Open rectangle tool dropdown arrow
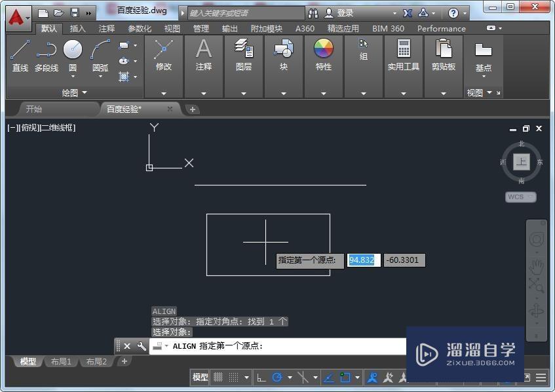 tap(135, 45)
